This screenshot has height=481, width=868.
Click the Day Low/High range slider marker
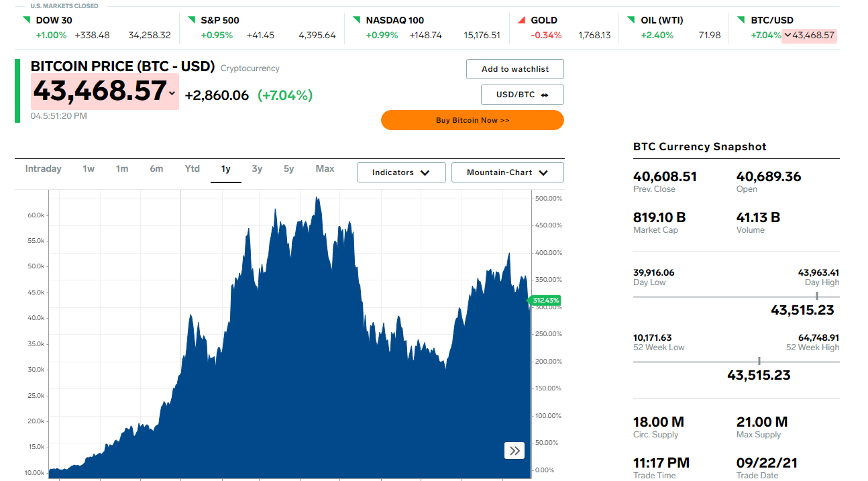[816, 296]
